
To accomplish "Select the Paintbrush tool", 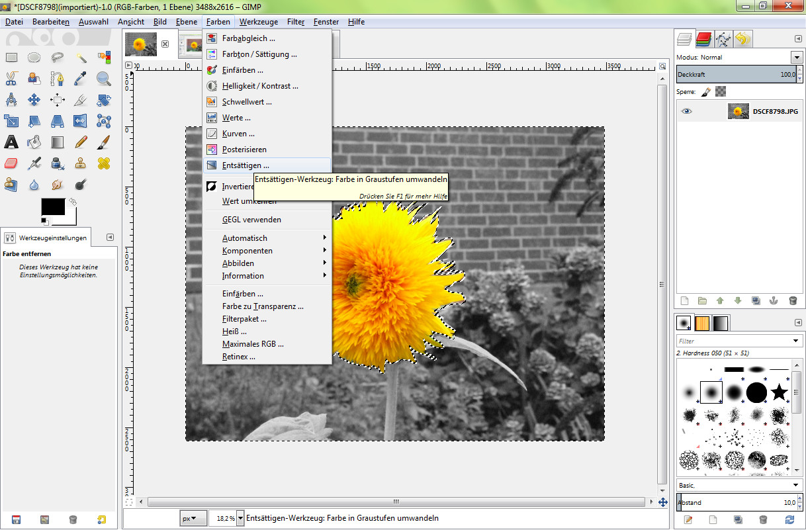I will pos(104,142).
